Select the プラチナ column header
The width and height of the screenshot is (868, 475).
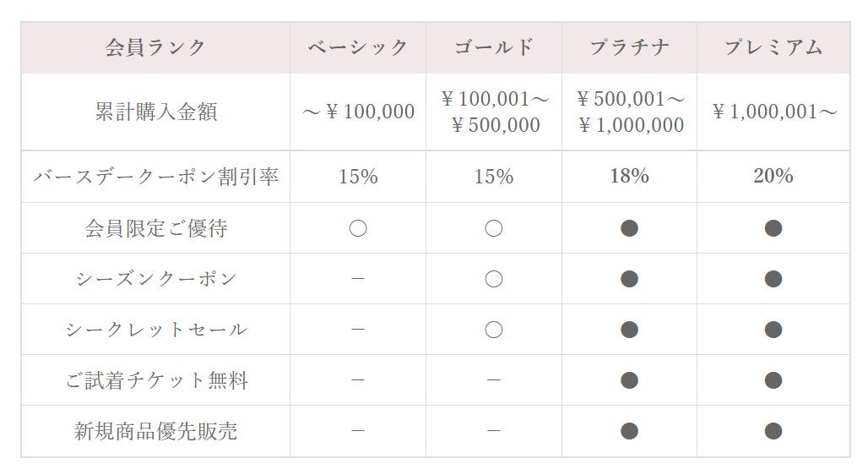pos(629,47)
